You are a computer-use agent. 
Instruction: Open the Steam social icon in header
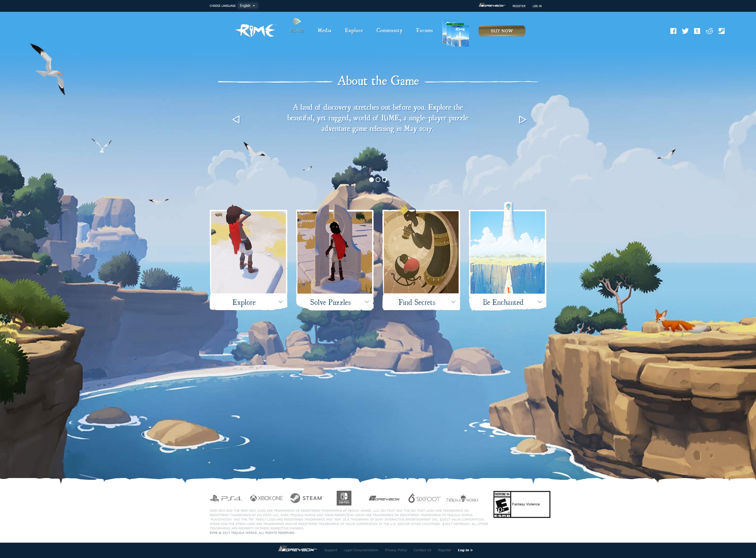point(721,31)
